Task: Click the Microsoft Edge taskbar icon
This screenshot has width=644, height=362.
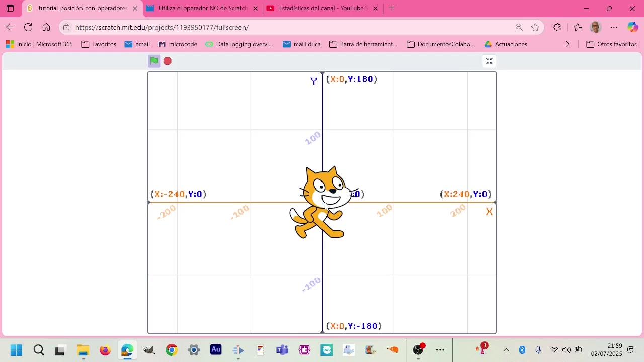Action: (127, 350)
